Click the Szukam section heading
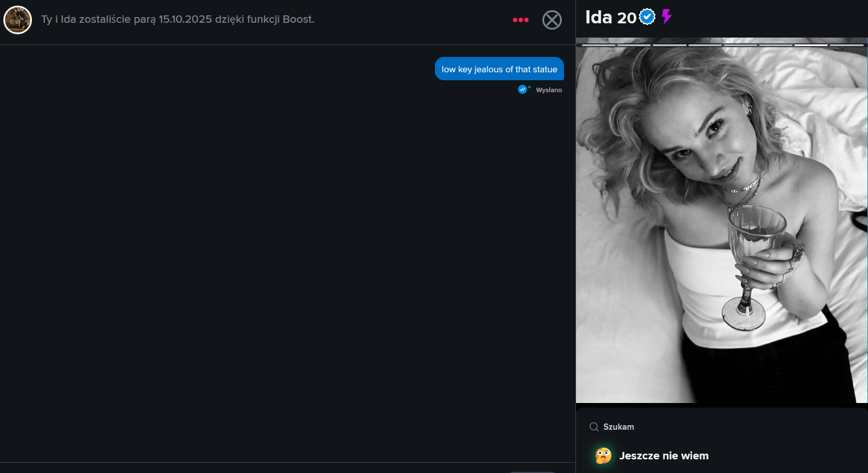Screen dimensions: 868x473 619,427
